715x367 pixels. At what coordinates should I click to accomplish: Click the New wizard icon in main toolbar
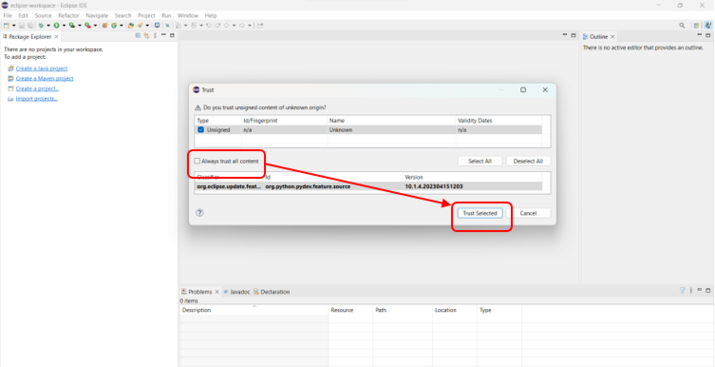click(6, 26)
